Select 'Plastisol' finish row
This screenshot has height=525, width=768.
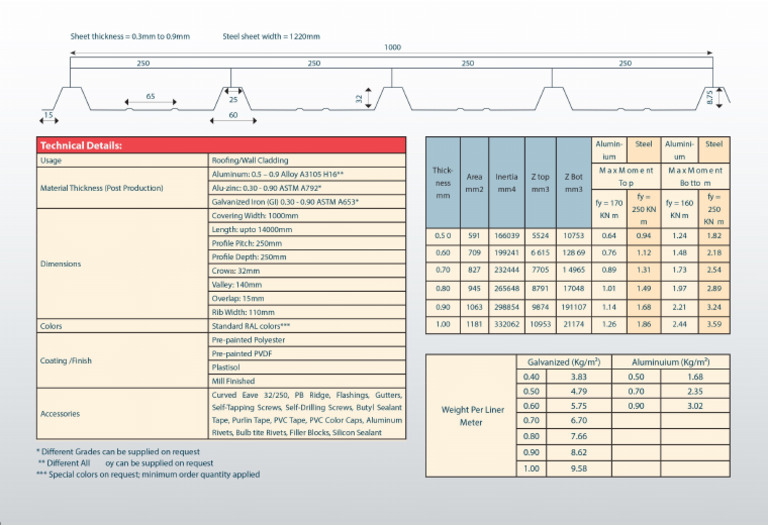click(307, 367)
